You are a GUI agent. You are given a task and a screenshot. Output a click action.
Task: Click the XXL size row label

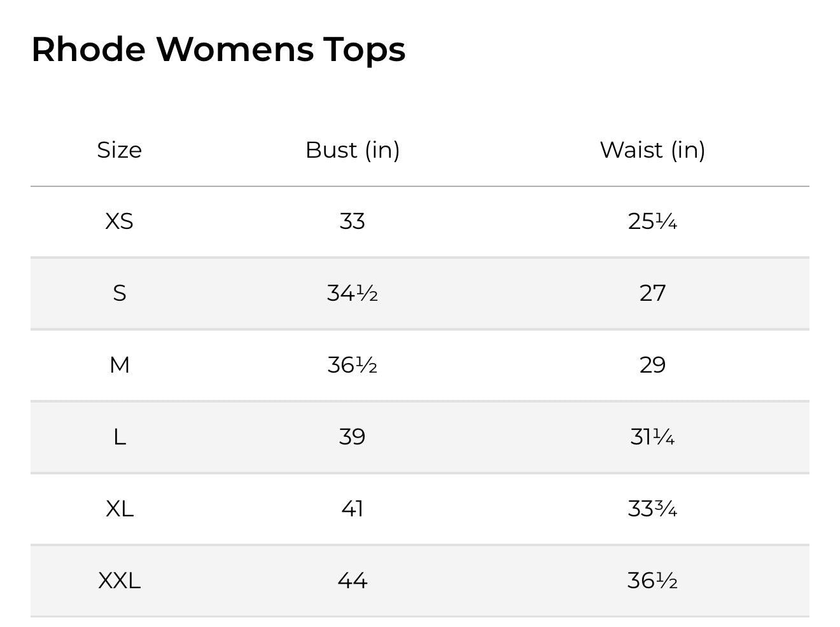click(119, 581)
